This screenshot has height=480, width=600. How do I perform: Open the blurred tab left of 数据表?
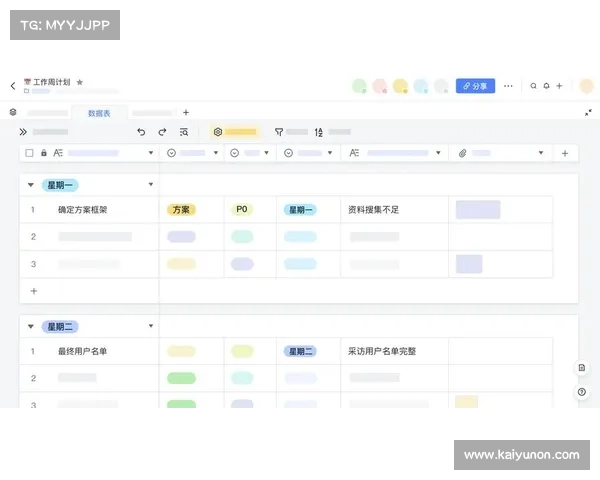pos(48,113)
